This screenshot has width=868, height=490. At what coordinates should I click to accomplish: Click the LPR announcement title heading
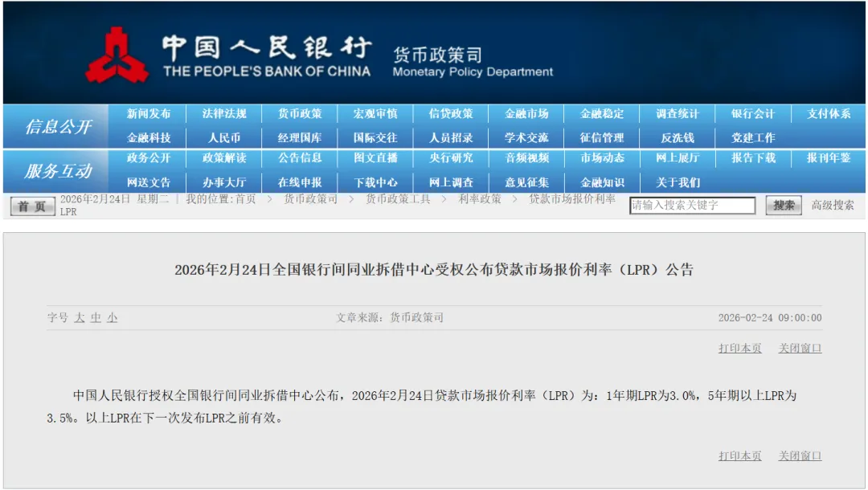(434, 270)
